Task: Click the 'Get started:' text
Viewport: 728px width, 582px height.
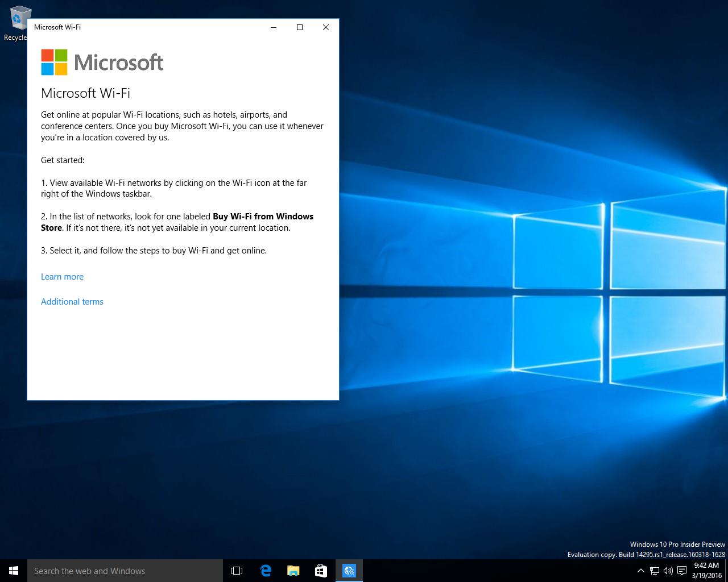Action: (x=63, y=160)
